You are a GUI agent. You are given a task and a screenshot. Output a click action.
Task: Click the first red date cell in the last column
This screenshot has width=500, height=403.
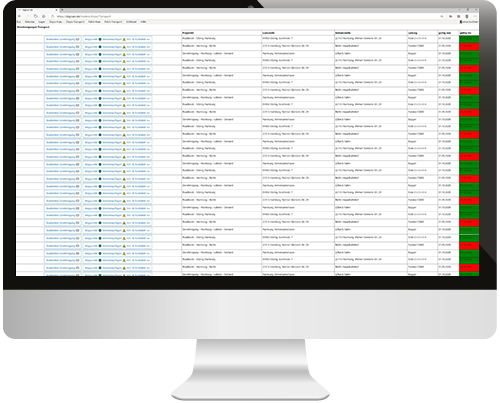(x=469, y=46)
